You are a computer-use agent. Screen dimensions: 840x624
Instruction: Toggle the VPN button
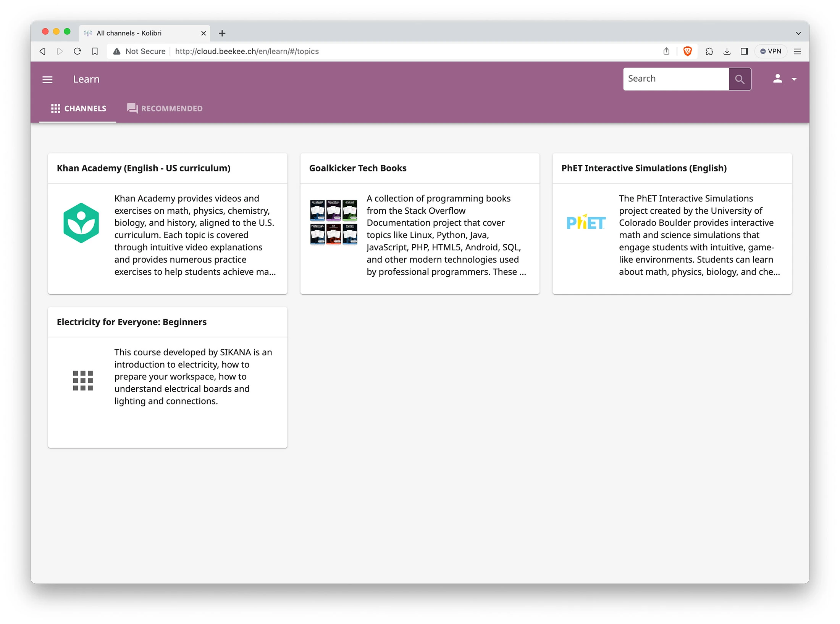(771, 51)
